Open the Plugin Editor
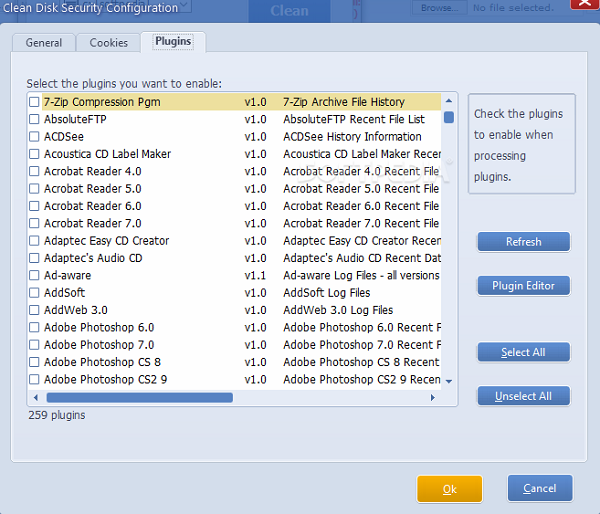 523,286
